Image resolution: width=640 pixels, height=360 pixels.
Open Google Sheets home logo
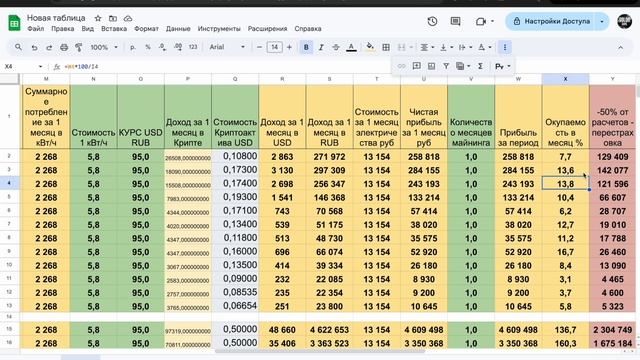tap(14, 23)
